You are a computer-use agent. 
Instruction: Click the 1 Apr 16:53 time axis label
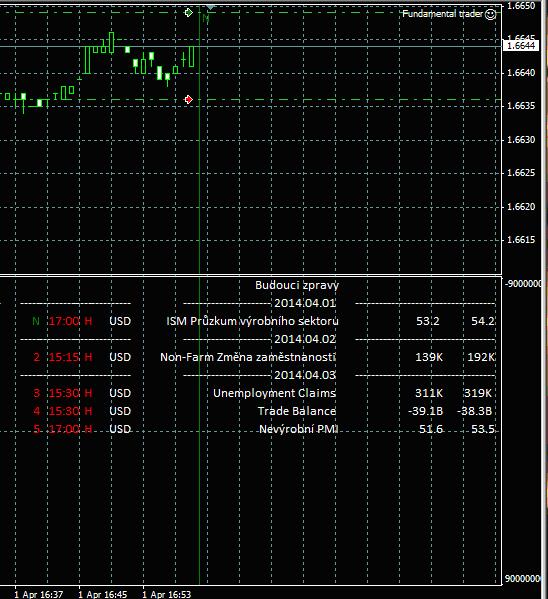166,594
